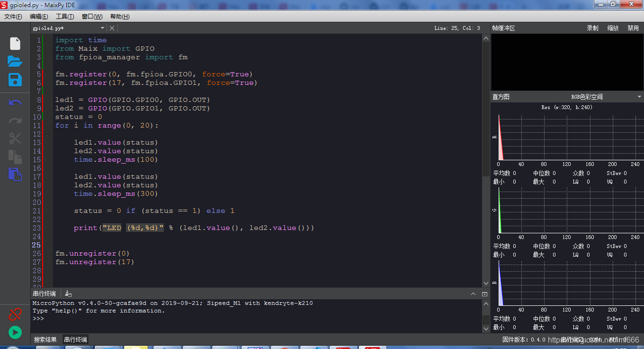Click the 直方图 histogram panel label
The image size is (644, 349).
pyautogui.click(x=501, y=97)
